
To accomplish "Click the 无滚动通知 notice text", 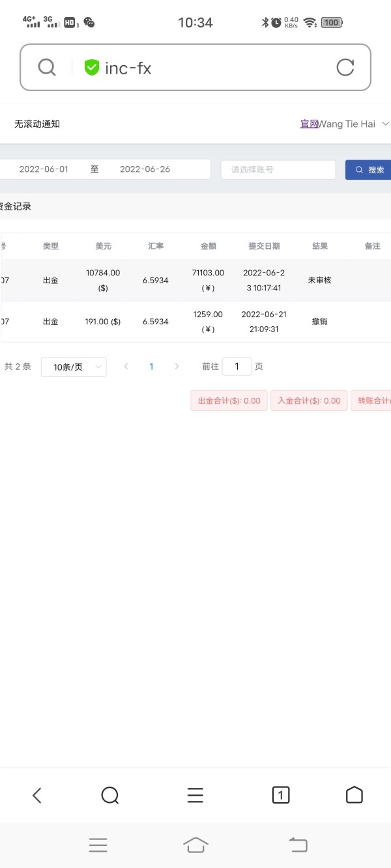I will pos(37,124).
